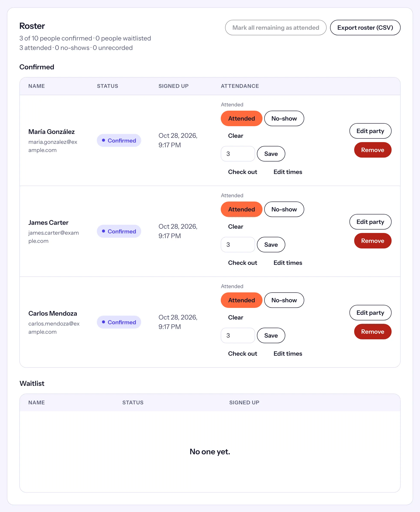Edit times for James Carter
420x512 pixels.
[288, 263]
